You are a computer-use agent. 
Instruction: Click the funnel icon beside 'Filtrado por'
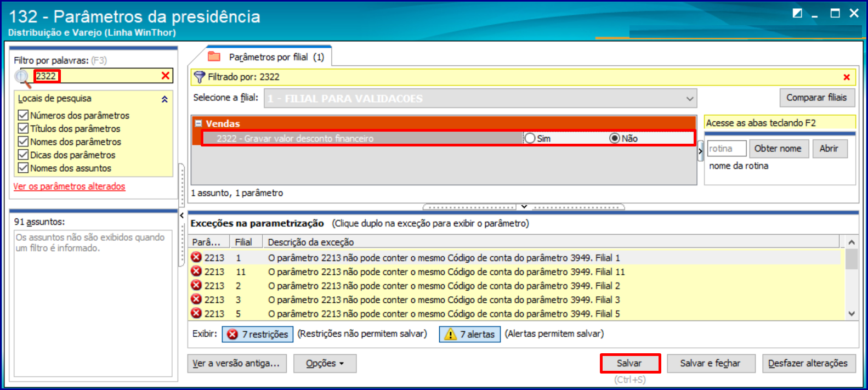pos(200,77)
